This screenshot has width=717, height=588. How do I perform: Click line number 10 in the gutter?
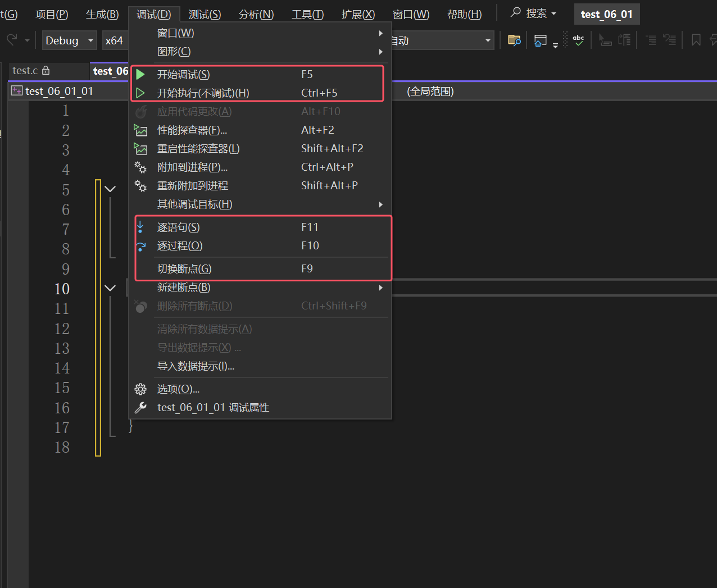(x=62, y=289)
